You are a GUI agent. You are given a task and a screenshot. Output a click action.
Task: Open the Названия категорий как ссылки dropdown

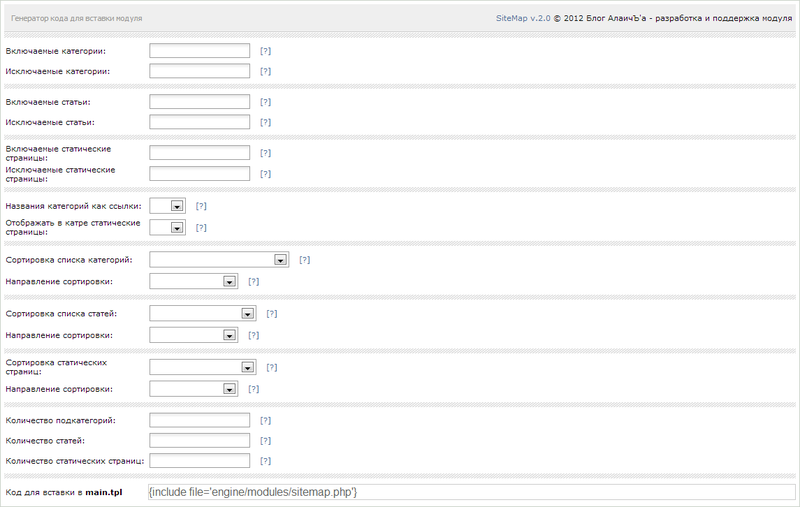coord(167,205)
